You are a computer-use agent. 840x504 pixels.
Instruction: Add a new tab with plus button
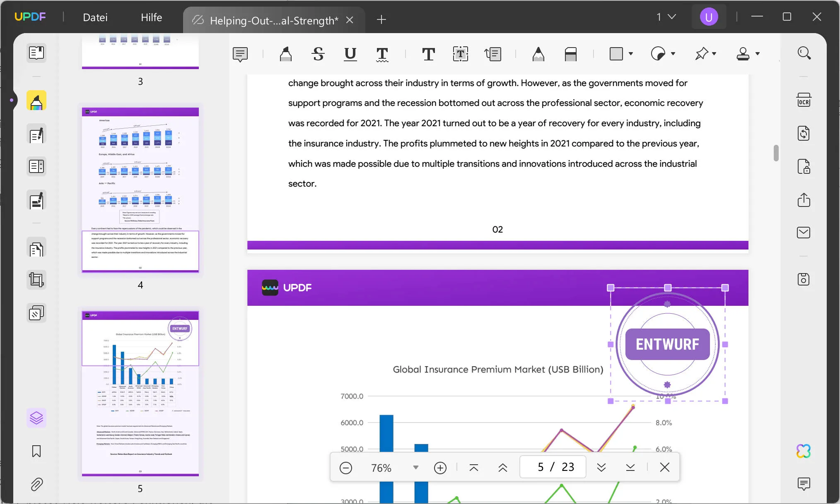tap(381, 19)
